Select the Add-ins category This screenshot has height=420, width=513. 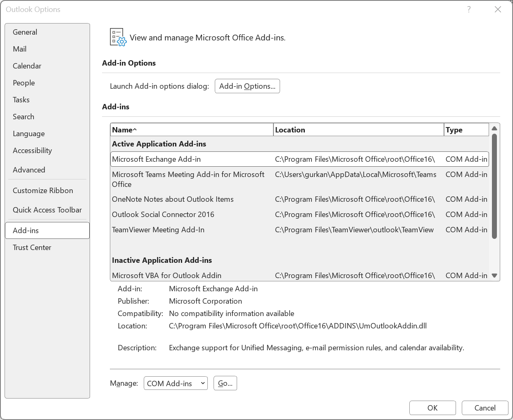47,231
